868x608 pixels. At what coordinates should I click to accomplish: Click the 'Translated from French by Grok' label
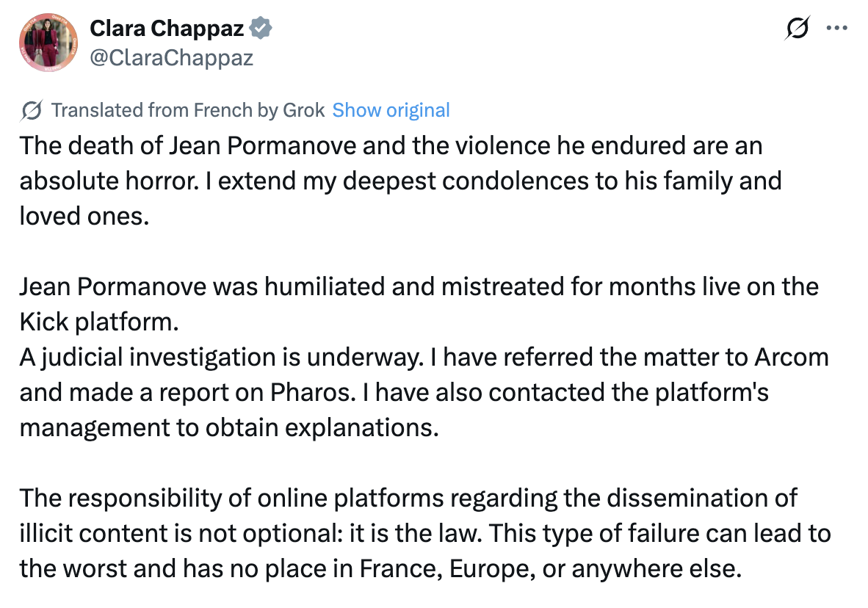tap(188, 110)
